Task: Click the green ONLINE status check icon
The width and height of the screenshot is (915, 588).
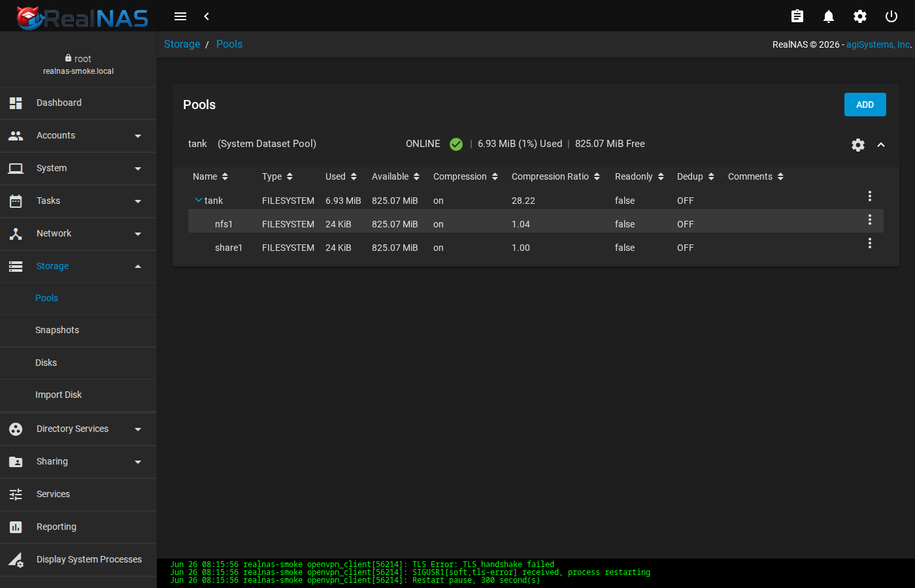Action: [456, 144]
